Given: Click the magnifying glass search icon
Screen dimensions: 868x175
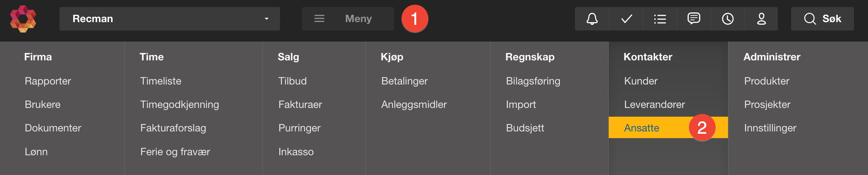Looking at the screenshot, I should point(810,19).
